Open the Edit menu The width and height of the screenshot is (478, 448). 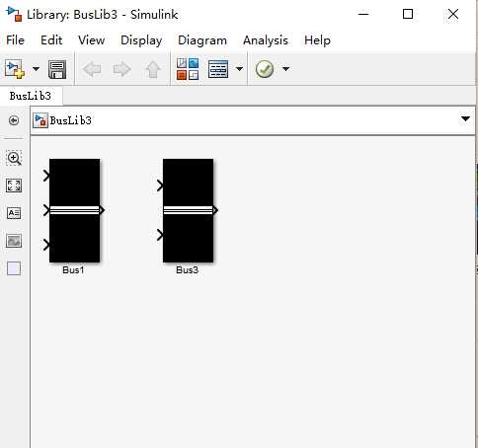pos(51,40)
